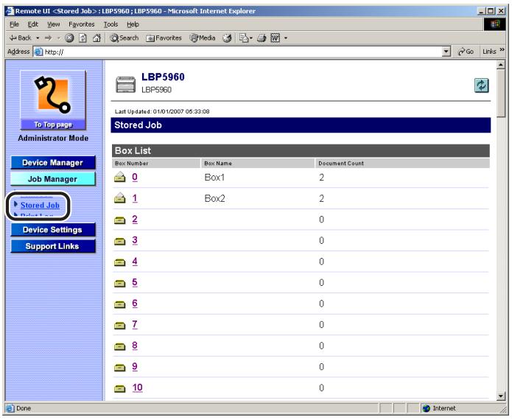
Task: Click the To Top page logo image
Action: click(53, 100)
